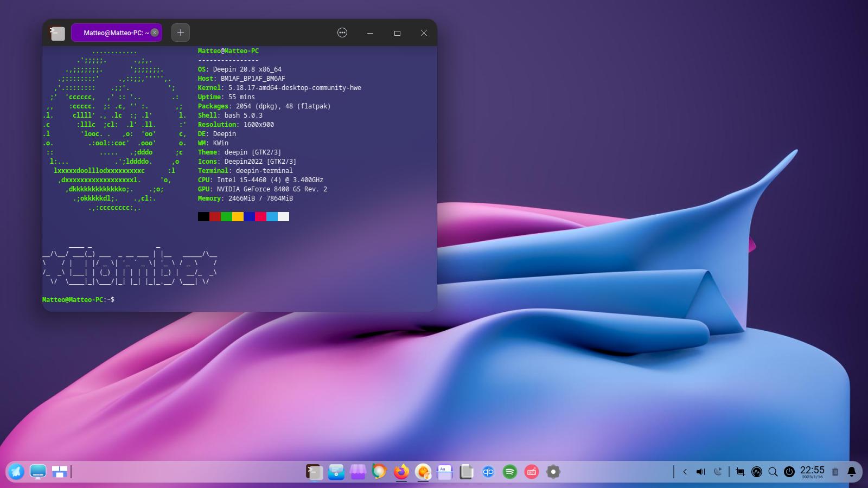Launch qBittorrent from the dock
This screenshot has width=868, height=488.
(488, 472)
